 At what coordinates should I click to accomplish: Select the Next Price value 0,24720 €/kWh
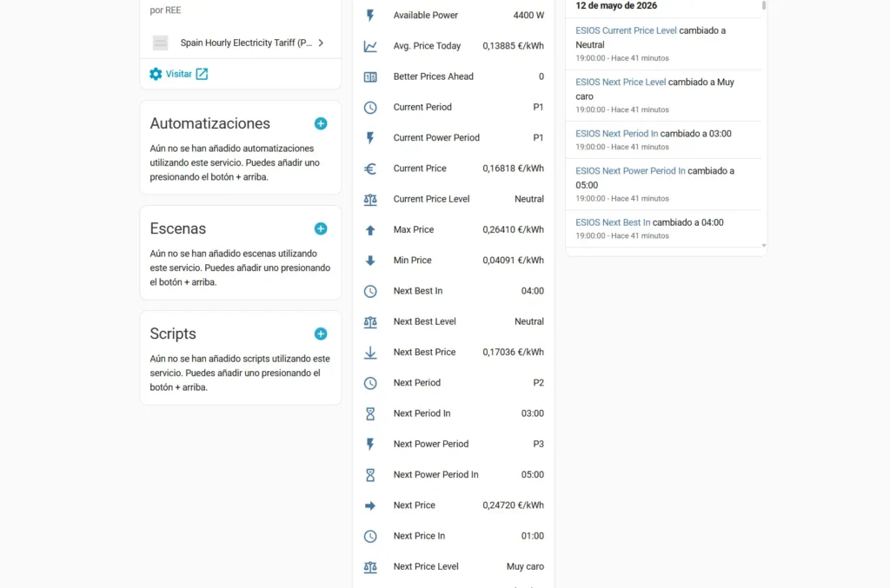coord(513,505)
